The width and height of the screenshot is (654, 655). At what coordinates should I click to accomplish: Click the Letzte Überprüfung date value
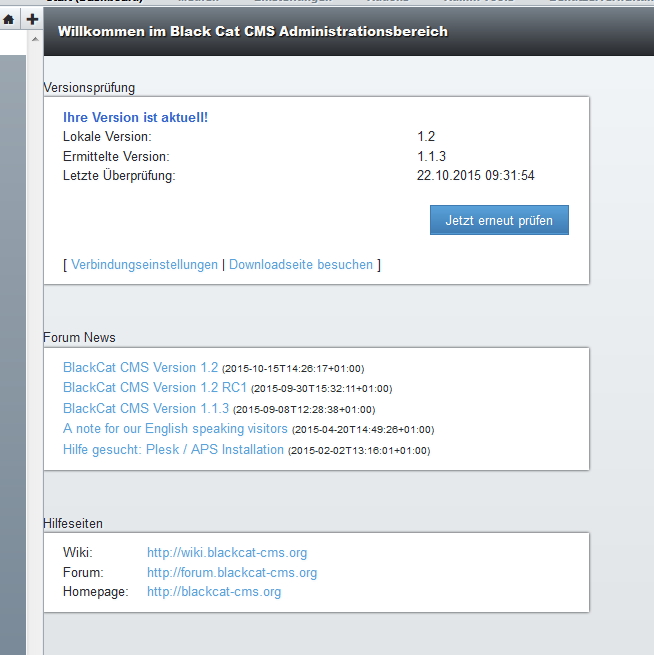pyautogui.click(x=475, y=176)
